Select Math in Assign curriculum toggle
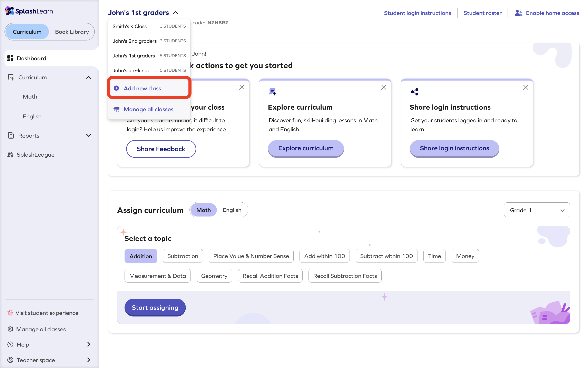The image size is (588, 368). pyautogui.click(x=203, y=210)
